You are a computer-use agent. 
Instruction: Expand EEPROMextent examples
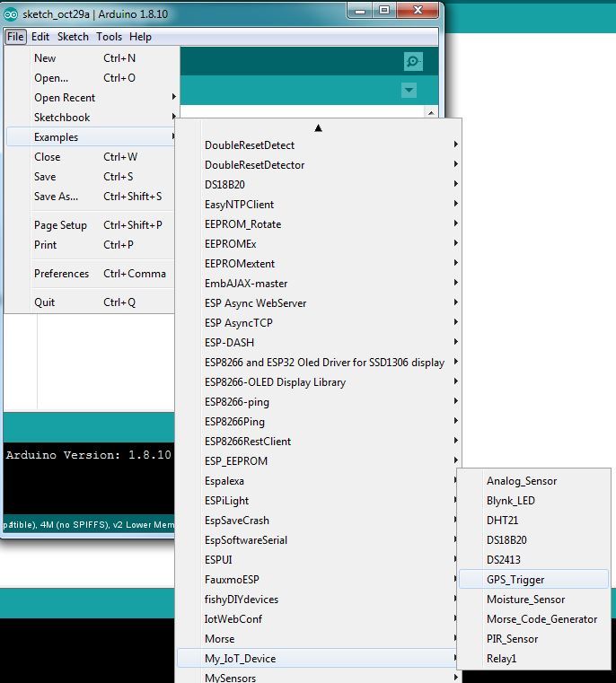(x=318, y=264)
